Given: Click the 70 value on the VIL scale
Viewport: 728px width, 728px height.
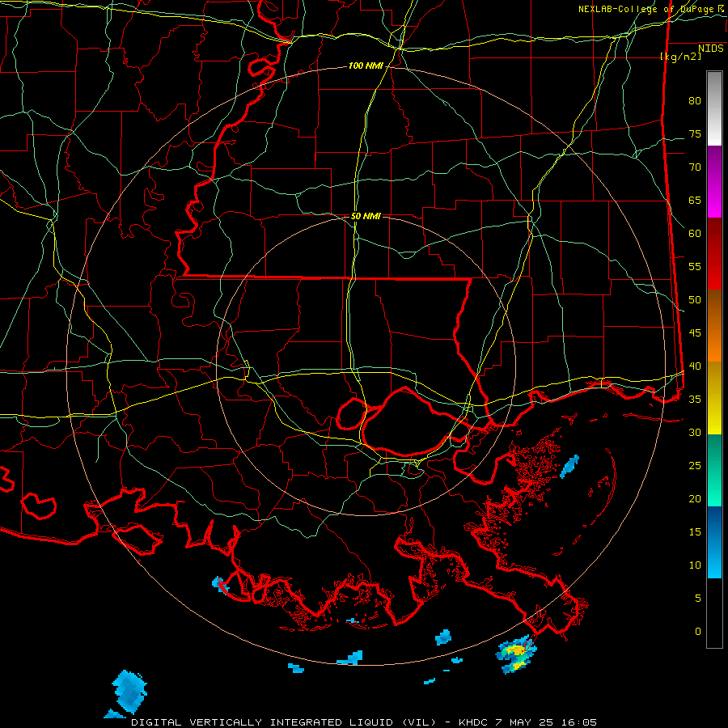Looking at the screenshot, I should (695, 167).
